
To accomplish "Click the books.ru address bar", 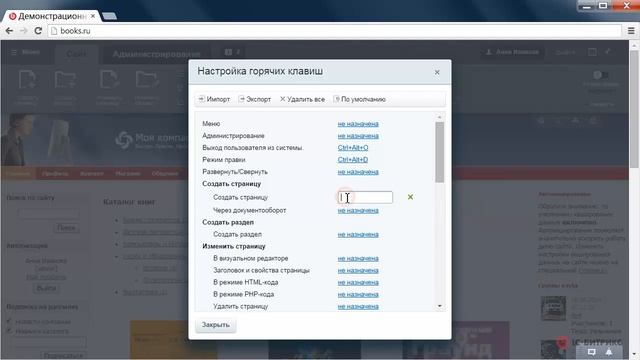I will pyautogui.click(x=335, y=31).
